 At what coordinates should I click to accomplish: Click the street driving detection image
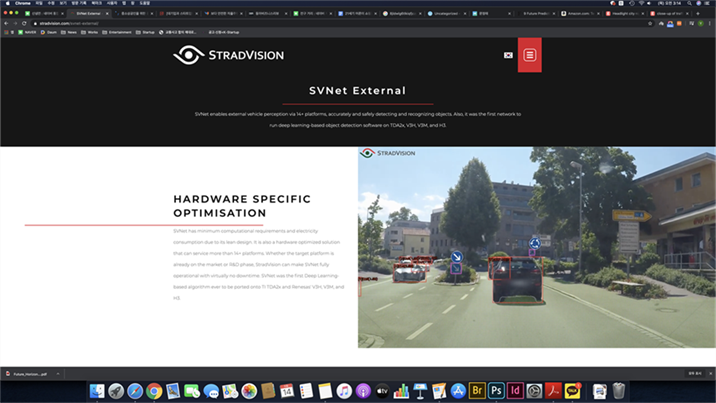click(537, 247)
